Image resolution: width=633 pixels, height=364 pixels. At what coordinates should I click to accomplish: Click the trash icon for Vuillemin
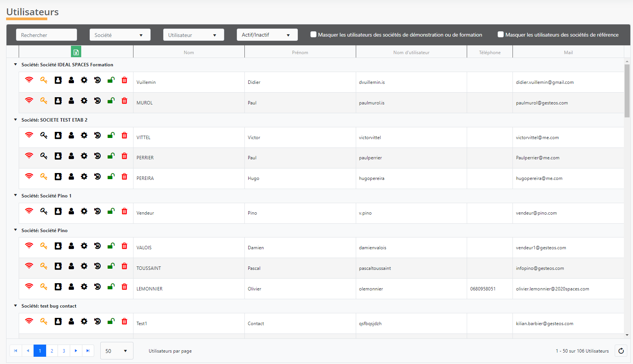(x=124, y=80)
